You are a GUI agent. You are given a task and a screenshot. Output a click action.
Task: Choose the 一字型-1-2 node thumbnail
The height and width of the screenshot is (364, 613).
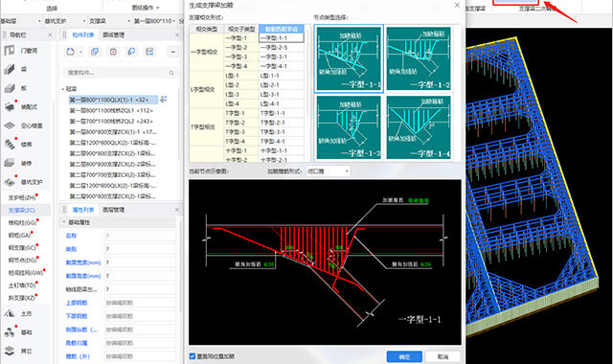[x=419, y=58]
